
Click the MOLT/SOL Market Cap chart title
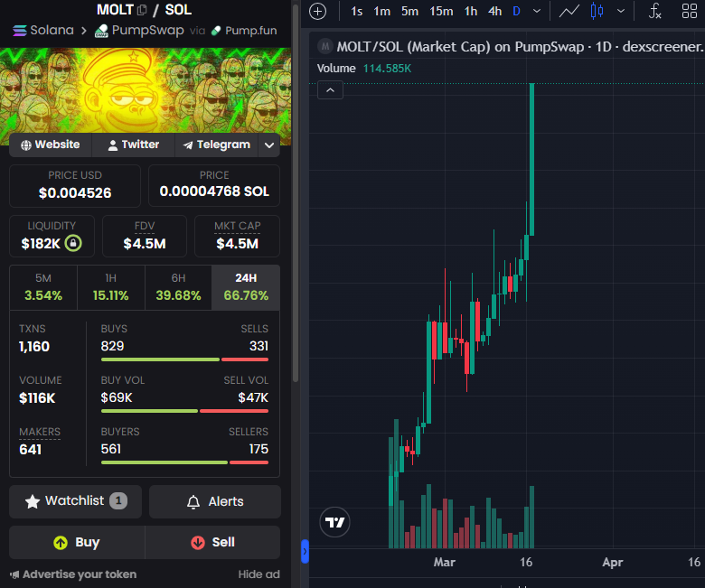pos(521,46)
